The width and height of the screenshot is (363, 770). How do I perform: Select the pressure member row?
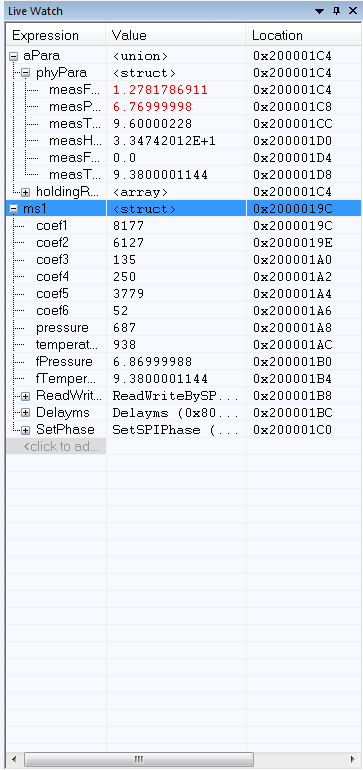tap(184, 328)
